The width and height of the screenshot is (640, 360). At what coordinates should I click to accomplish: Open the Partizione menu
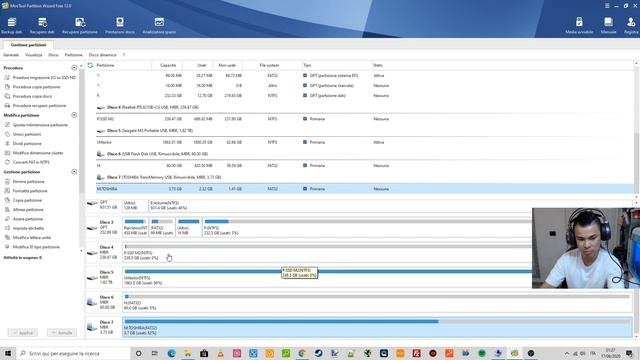[x=73, y=55]
